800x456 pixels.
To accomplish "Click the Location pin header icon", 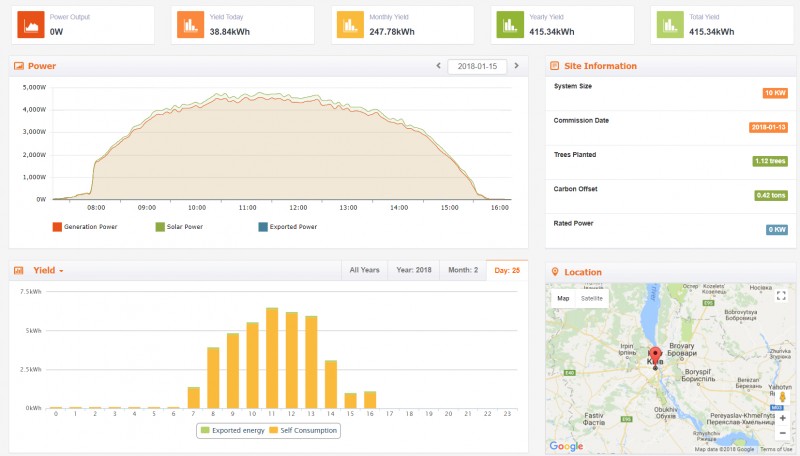I will coord(555,272).
